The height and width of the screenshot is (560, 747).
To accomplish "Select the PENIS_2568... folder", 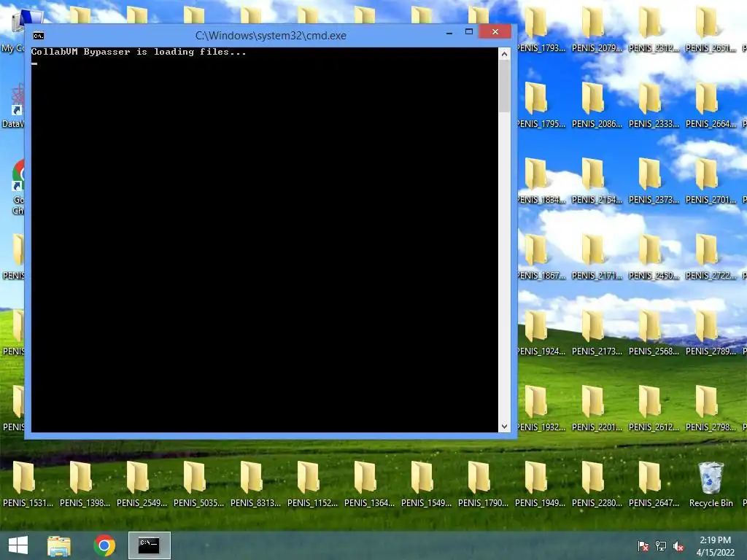I will point(654,332).
